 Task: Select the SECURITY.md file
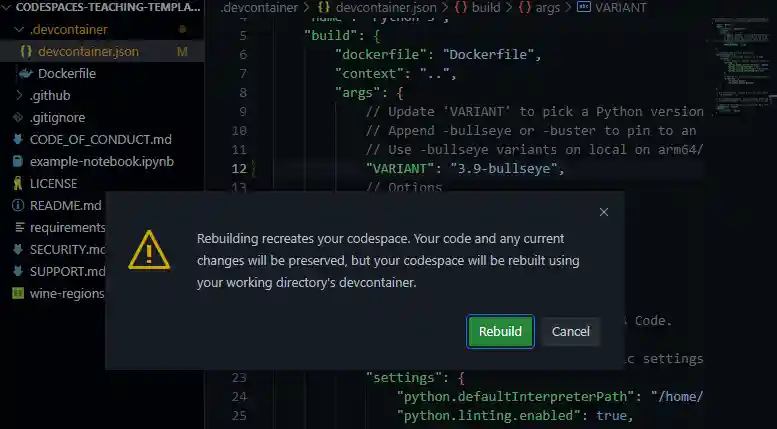coord(67,249)
